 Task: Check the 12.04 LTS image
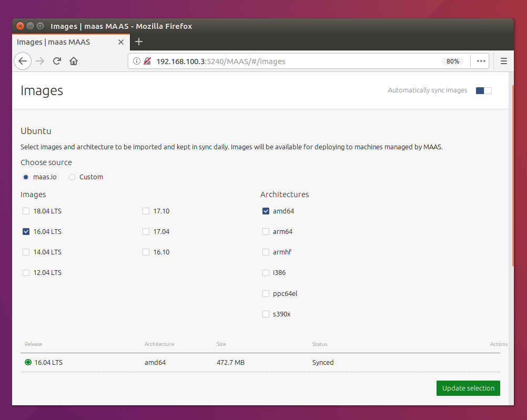point(26,272)
